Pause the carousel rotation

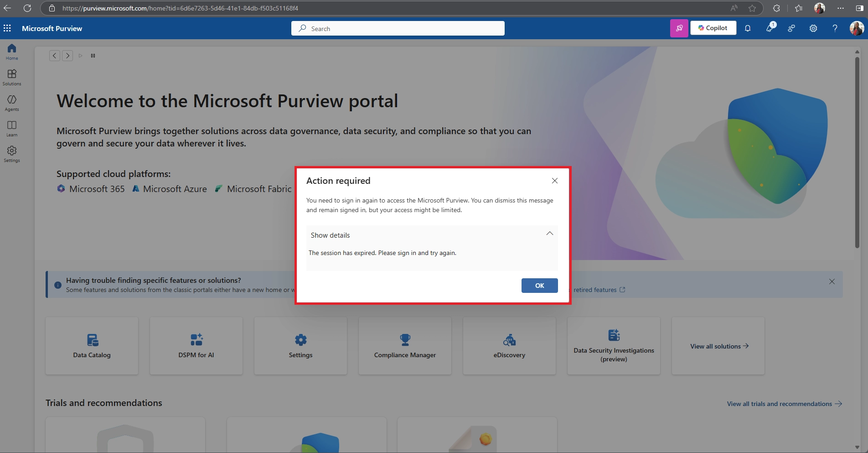pyautogui.click(x=93, y=56)
